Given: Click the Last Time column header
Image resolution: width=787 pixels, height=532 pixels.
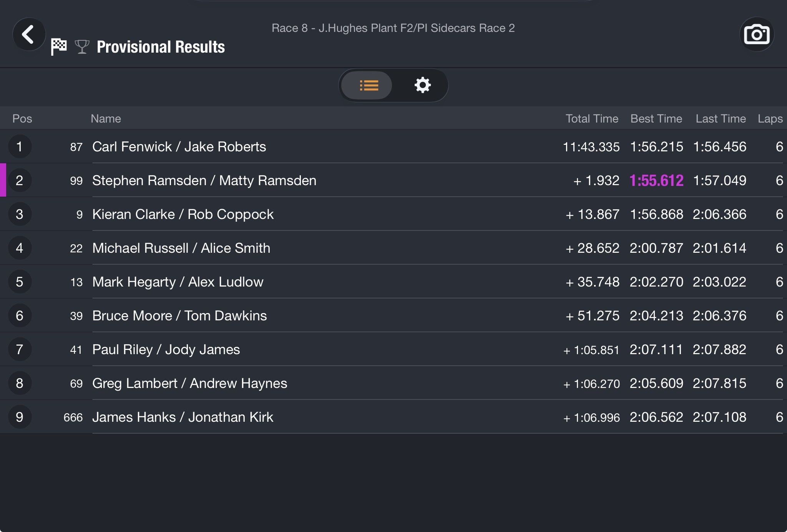Looking at the screenshot, I should pyautogui.click(x=721, y=119).
